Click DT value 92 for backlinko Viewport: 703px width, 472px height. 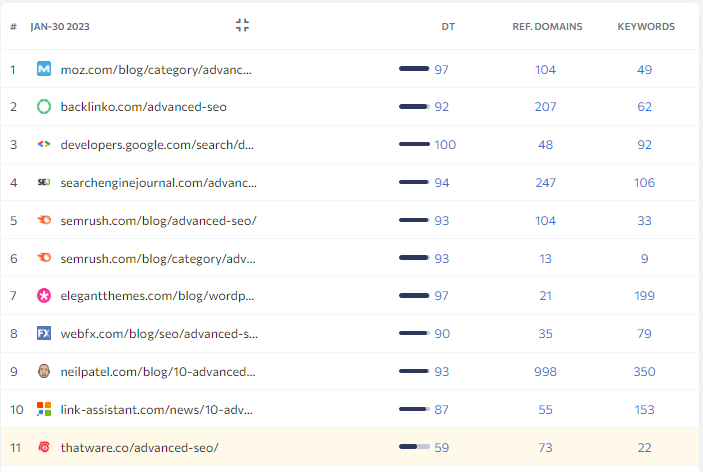tap(442, 107)
